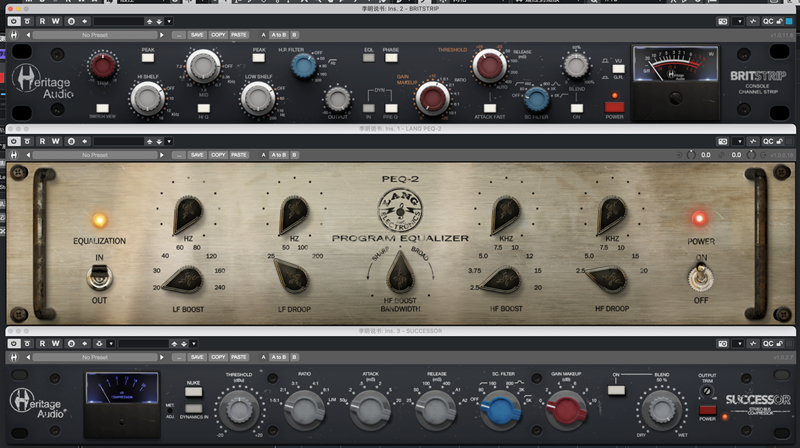Click COPY in BRITSTRIP preset bar
The image size is (800, 448).
coord(218,35)
